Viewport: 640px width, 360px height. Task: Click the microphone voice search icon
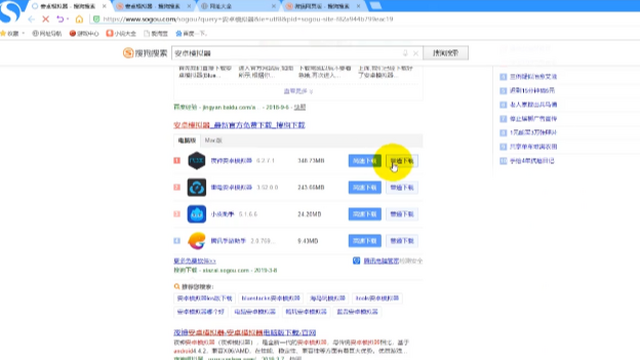coord(405,53)
